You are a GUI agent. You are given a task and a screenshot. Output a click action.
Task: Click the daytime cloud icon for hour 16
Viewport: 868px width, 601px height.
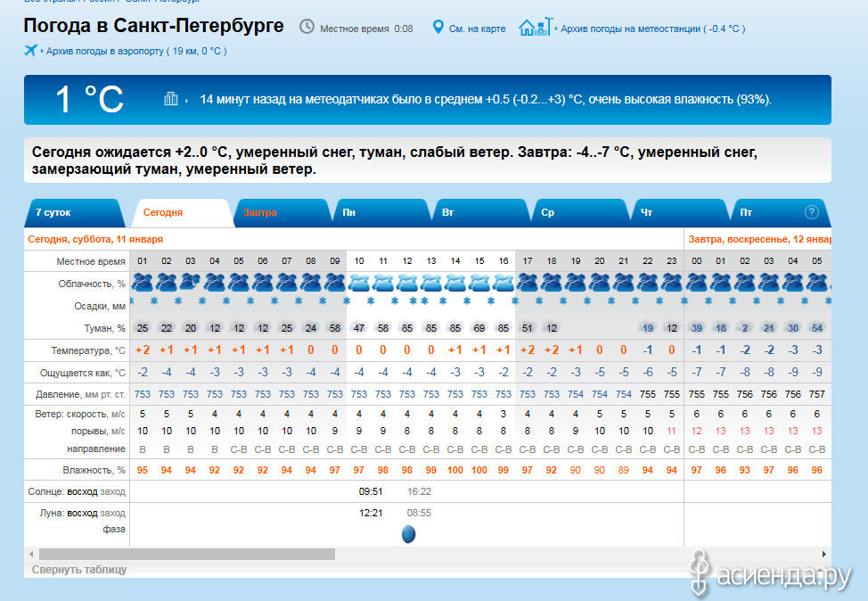click(504, 283)
